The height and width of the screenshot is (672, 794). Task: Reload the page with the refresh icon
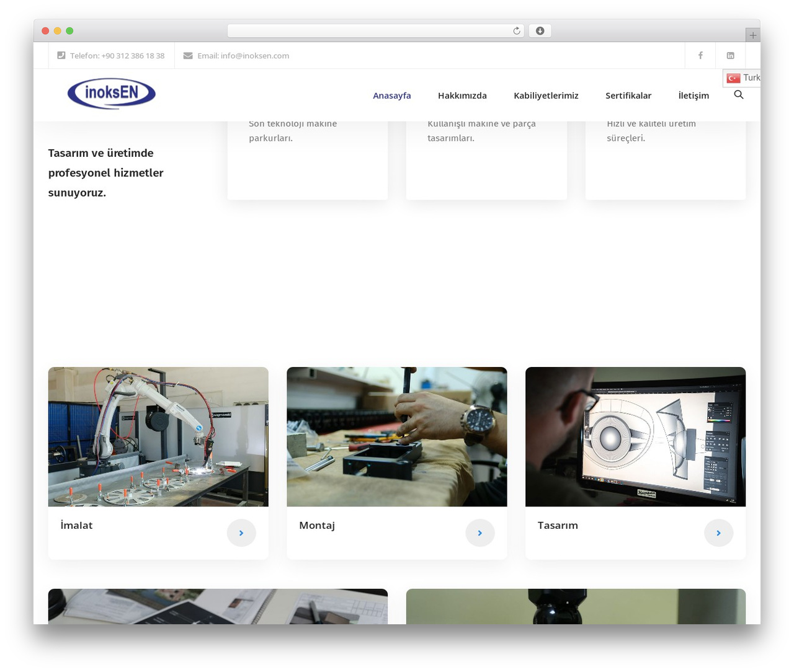point(517,31)
